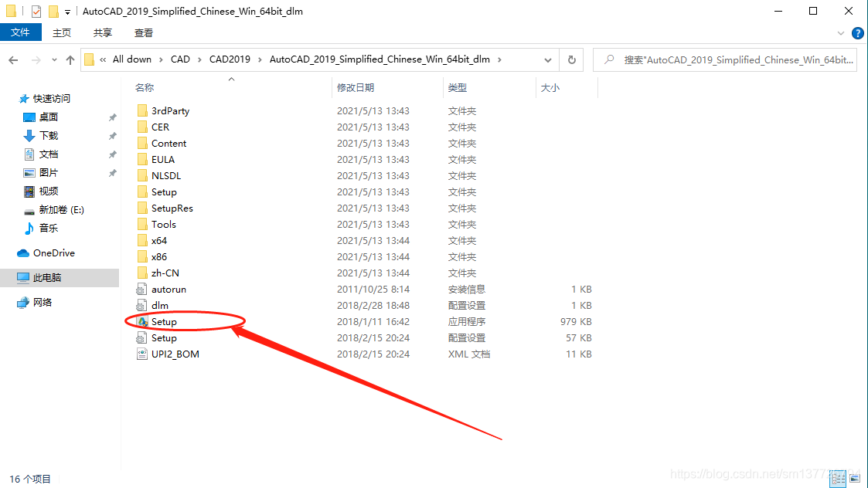The height and width of the screenshot is (488, 868).
Task: Unpin 桌面 using its pin icon
Action: pos(112,117)
